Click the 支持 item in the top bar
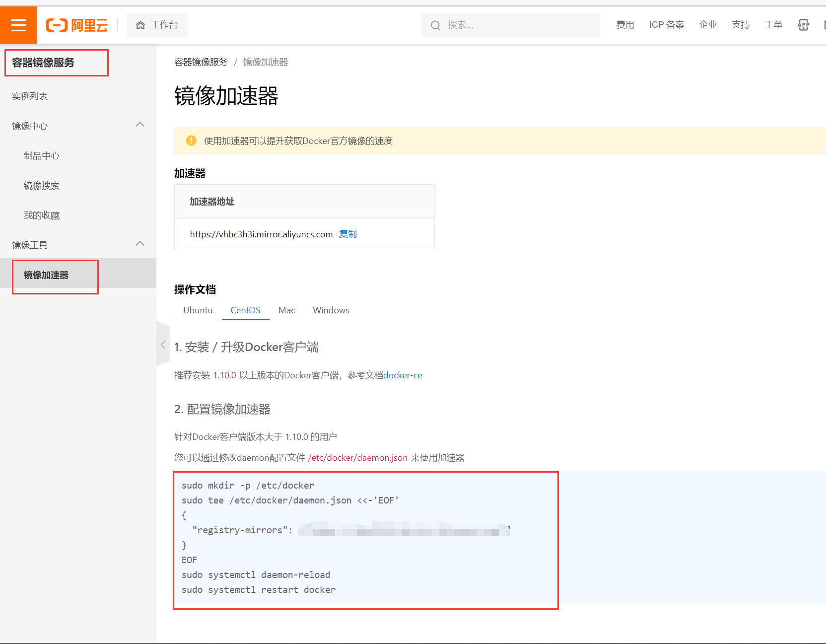 (741, 25)
